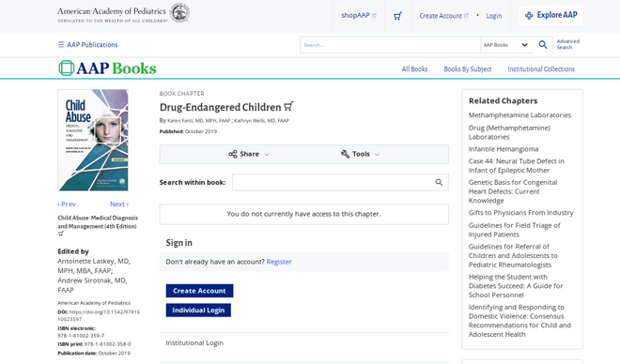Click the Explore AAP icon button
The height and width of the screenshot is (364, 620).
click(550, 15)
